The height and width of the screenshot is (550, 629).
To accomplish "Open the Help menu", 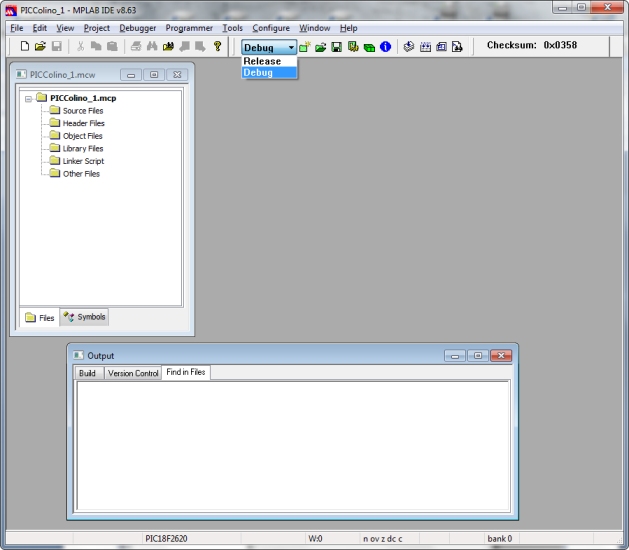I will (x=348, y=28).
